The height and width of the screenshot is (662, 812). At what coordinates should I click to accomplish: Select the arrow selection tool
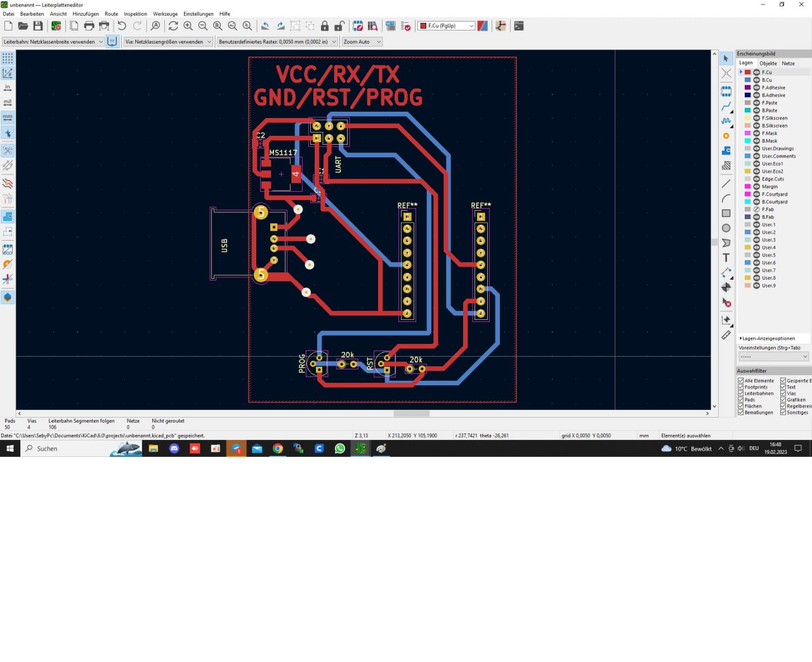[726, 58]
